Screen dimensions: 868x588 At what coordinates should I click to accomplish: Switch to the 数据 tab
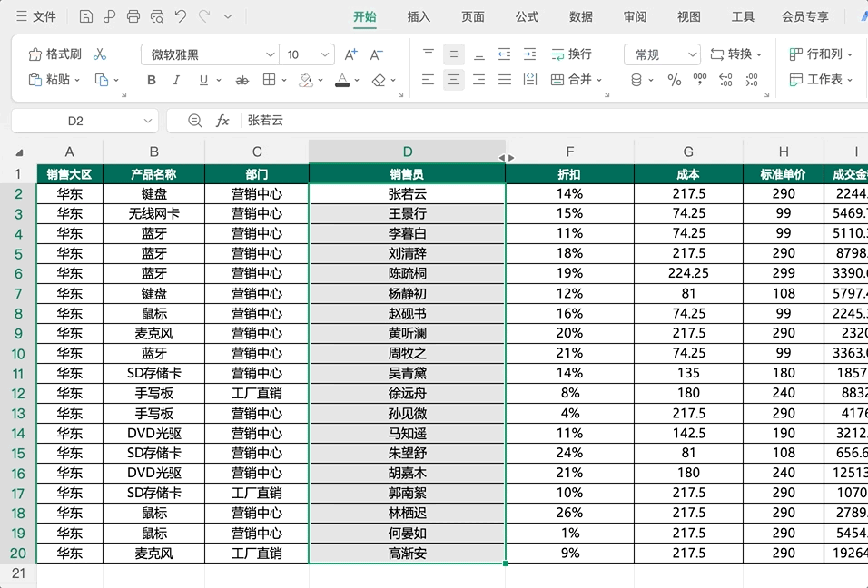tap(581, 16)
